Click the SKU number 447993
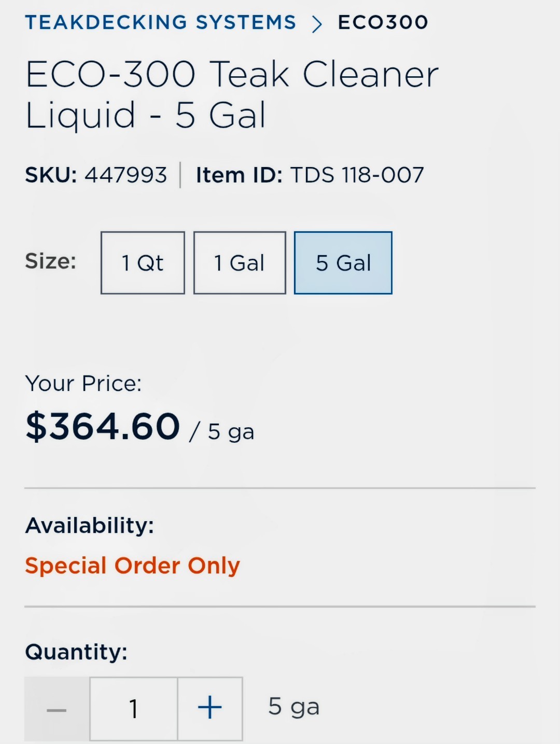The image size is (560, 744). pos(126,175)
